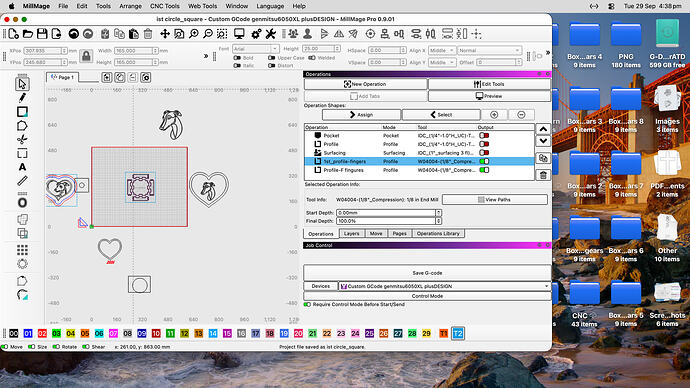Screen dimensions: 690x388
Task: Open the Align Y Middle dropdown
Action: 441,62
